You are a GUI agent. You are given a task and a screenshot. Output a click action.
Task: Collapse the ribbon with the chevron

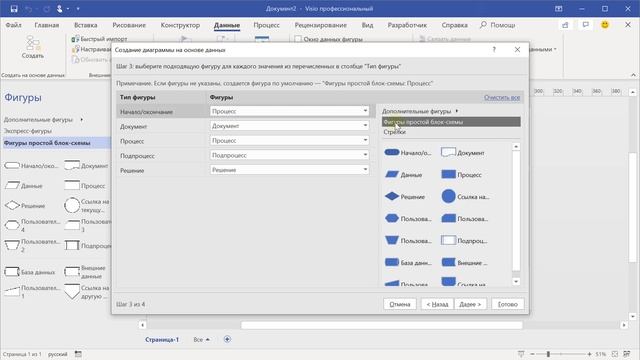[633, 75]
